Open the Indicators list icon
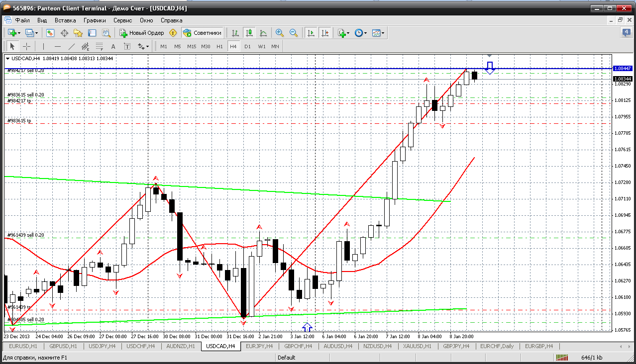This screenshot has width=636, height=364. [341, 33]
